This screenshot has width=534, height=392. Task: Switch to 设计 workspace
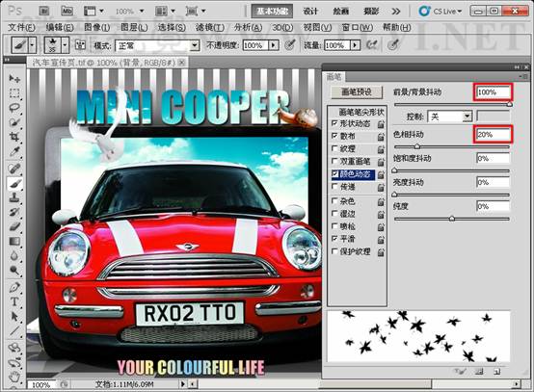310,12
